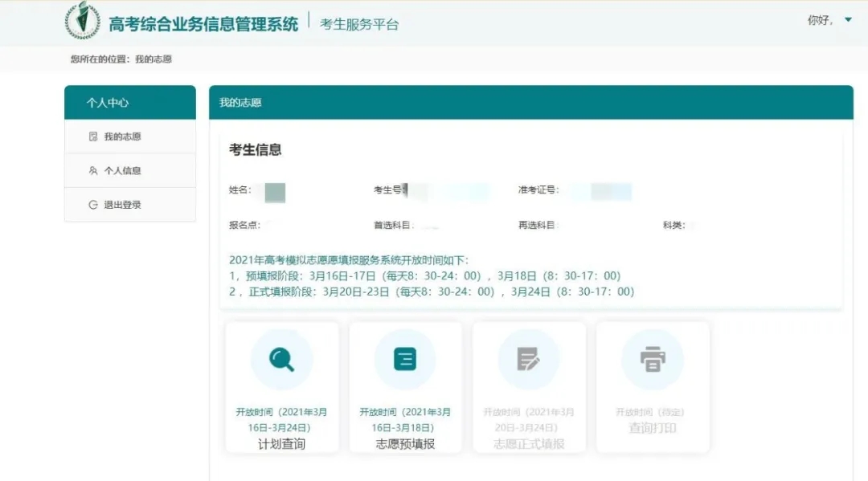
Task: Click the person icon beside 个人信息
Action: tap(93, 171)
